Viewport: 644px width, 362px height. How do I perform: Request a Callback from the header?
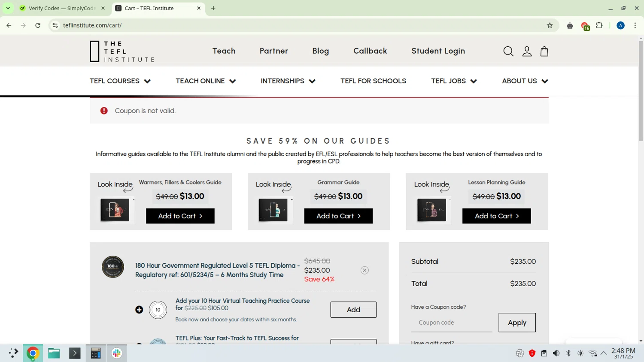pyautogui.click(x=370, y=51)
